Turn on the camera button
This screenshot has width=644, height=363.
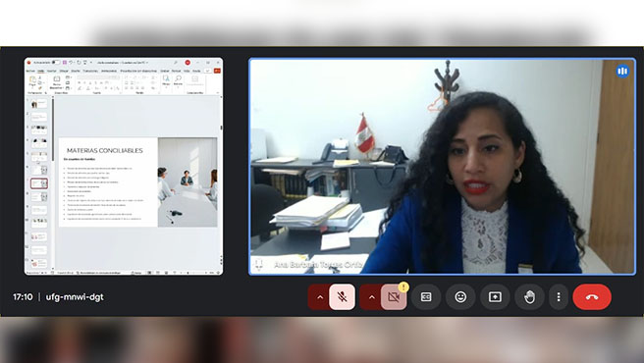click(394, 297)
